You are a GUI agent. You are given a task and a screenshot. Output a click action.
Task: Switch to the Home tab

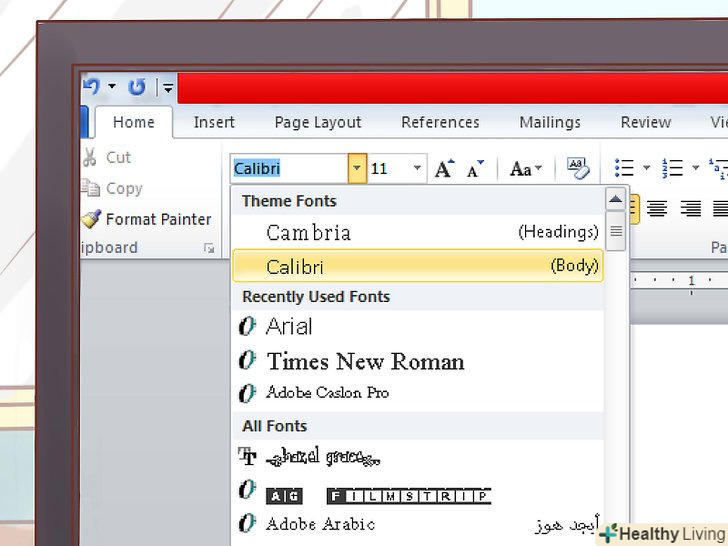click(x=134, y=122)
